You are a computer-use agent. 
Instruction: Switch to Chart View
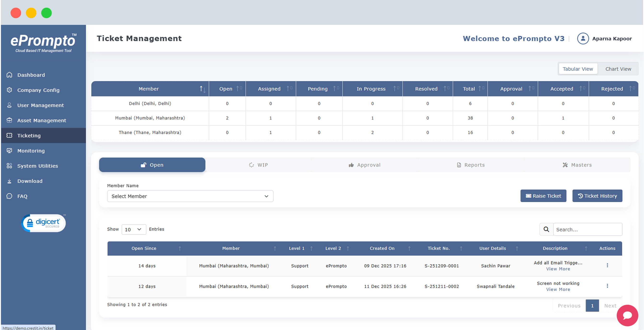(x=618, y=69)
